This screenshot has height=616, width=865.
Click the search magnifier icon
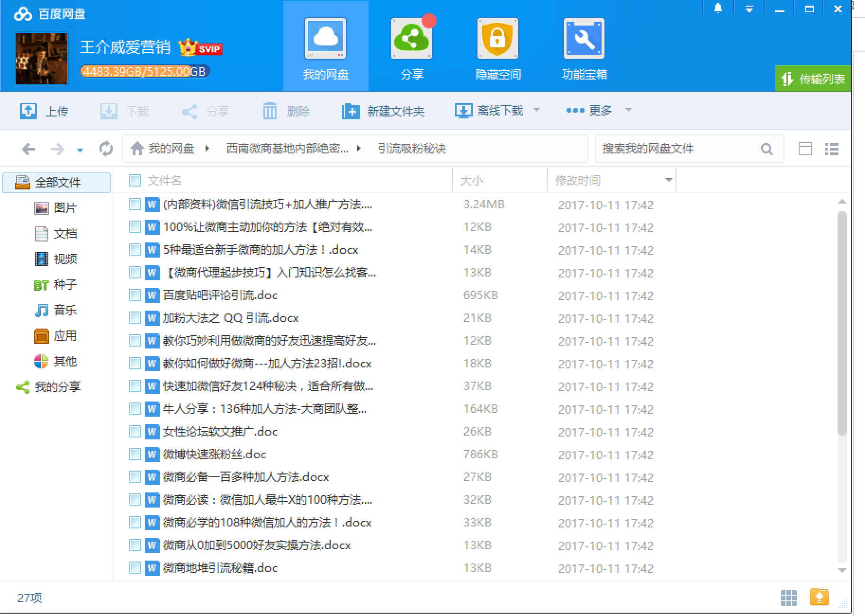[x=767, y=149]
